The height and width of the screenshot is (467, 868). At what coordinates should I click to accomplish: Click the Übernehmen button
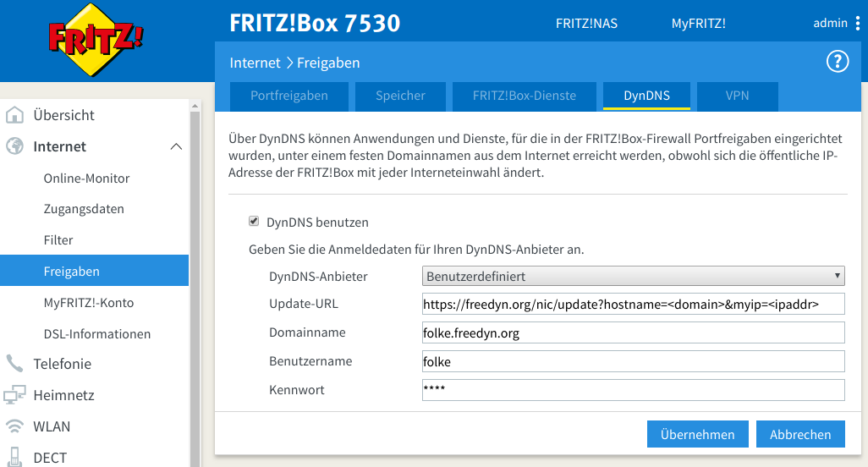[x=697, y=434]
